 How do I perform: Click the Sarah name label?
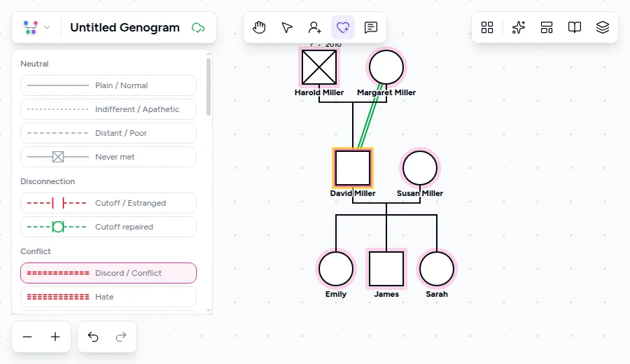tap(437, 294)
